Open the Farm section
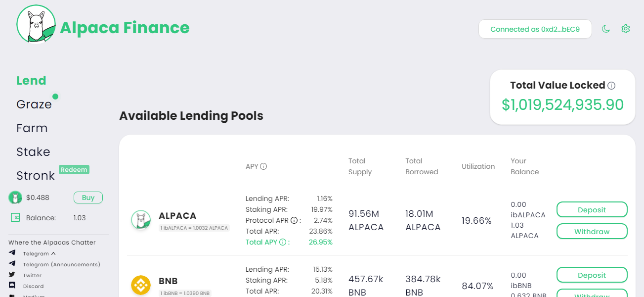Screen dimensions: 644x297 (x=32, y=128)
